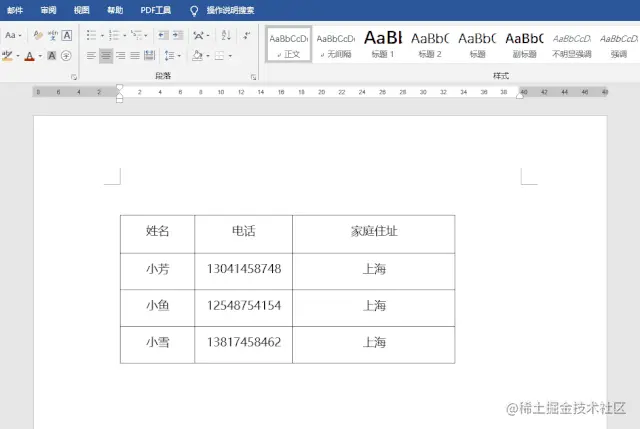The width and height of the screenshot is (640, 429).
Task: Click the lightbulb Tell Me icon
Action: coord(194,11)
